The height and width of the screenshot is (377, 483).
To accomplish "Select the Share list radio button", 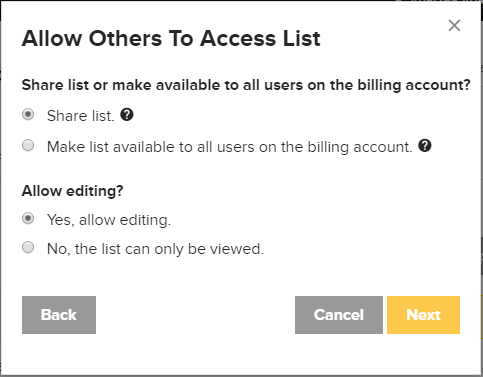I will tap(28, 115).
